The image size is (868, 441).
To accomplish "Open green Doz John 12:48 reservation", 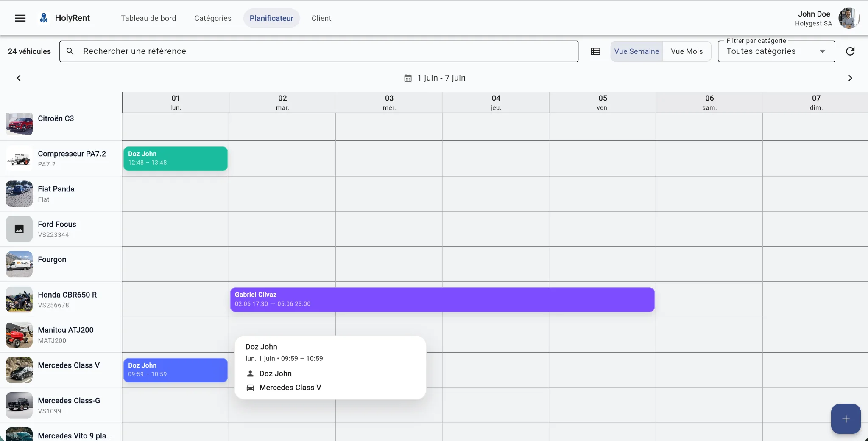I will (176, 158).
